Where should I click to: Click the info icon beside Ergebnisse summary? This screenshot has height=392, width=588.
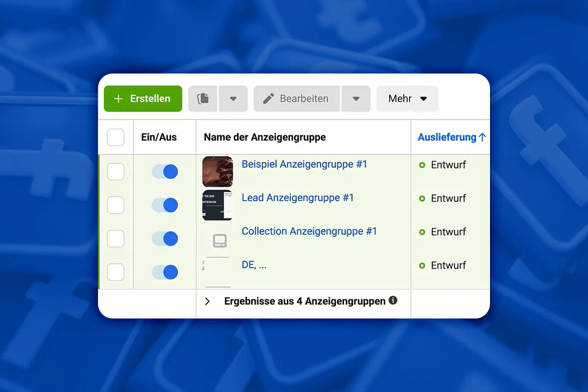(x=393, y=300)
